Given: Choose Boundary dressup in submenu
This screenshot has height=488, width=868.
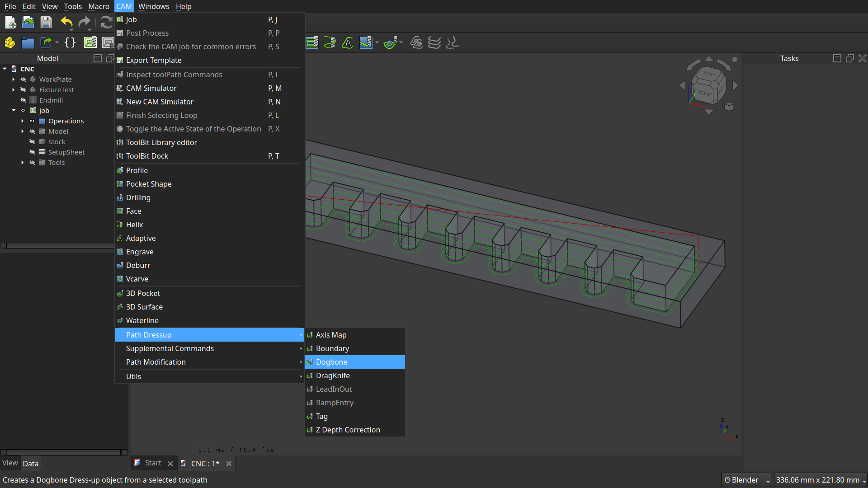Looking at the screenshot, I should click(x=355, y=348).
